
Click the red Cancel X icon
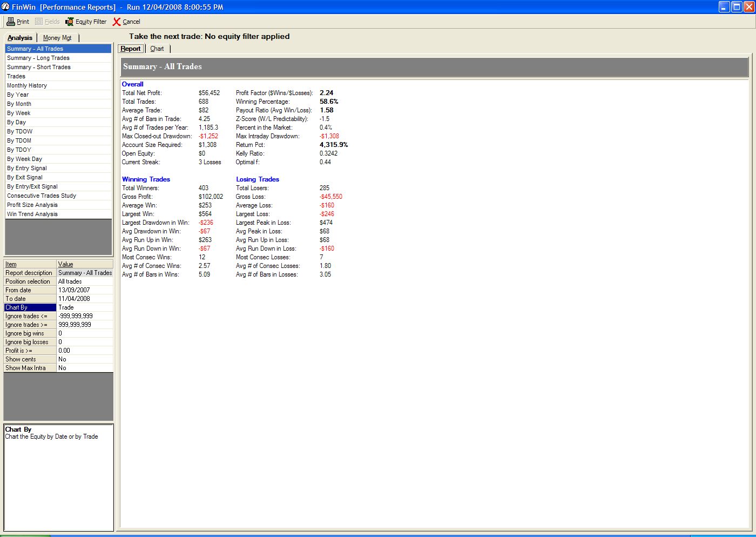(x=117, y=22)
